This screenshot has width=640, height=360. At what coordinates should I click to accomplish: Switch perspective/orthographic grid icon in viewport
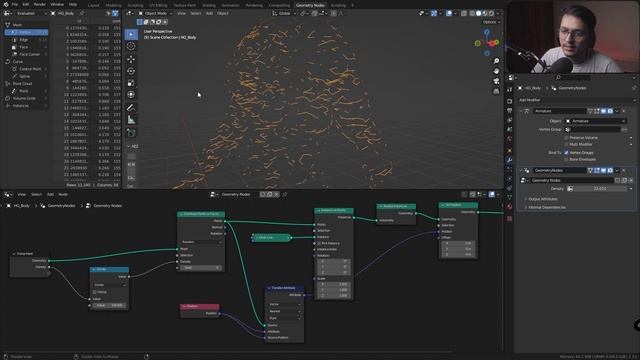(x=496, y=91)
